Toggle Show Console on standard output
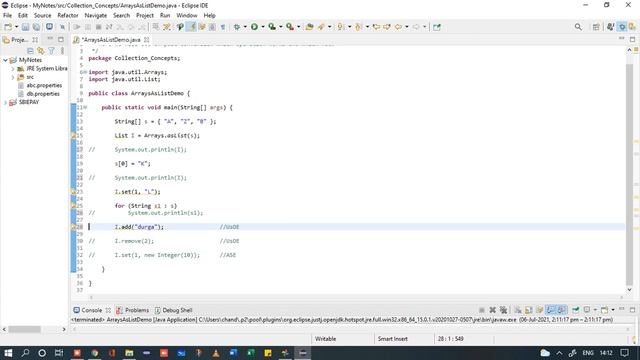Viewport: 640px width, 360px height. [x=551, y=310]
